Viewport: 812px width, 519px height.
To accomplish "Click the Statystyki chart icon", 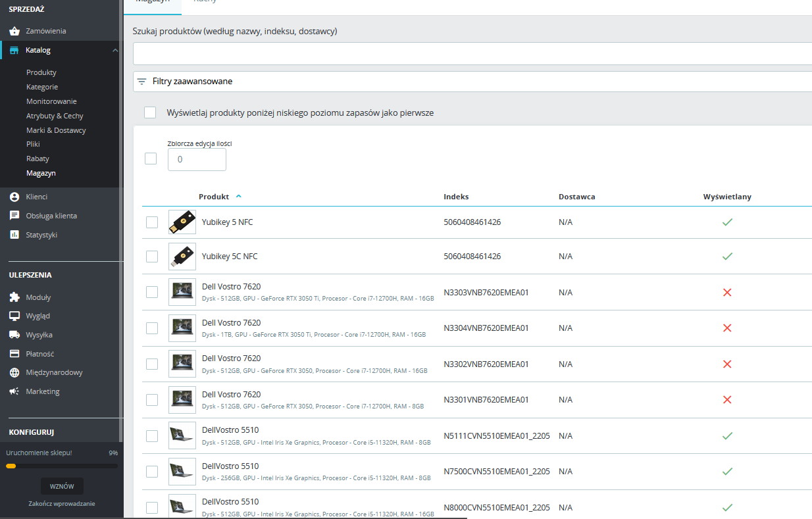I will point(14,235).
